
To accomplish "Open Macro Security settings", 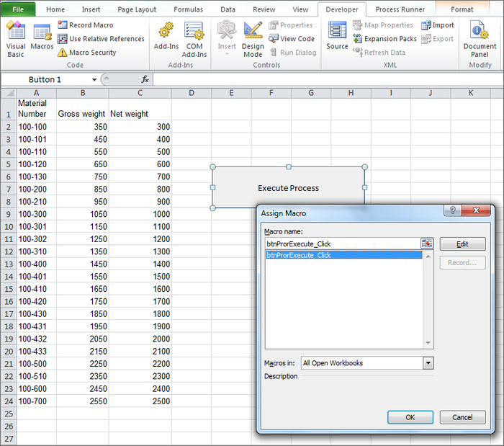I will coord(86,53).
